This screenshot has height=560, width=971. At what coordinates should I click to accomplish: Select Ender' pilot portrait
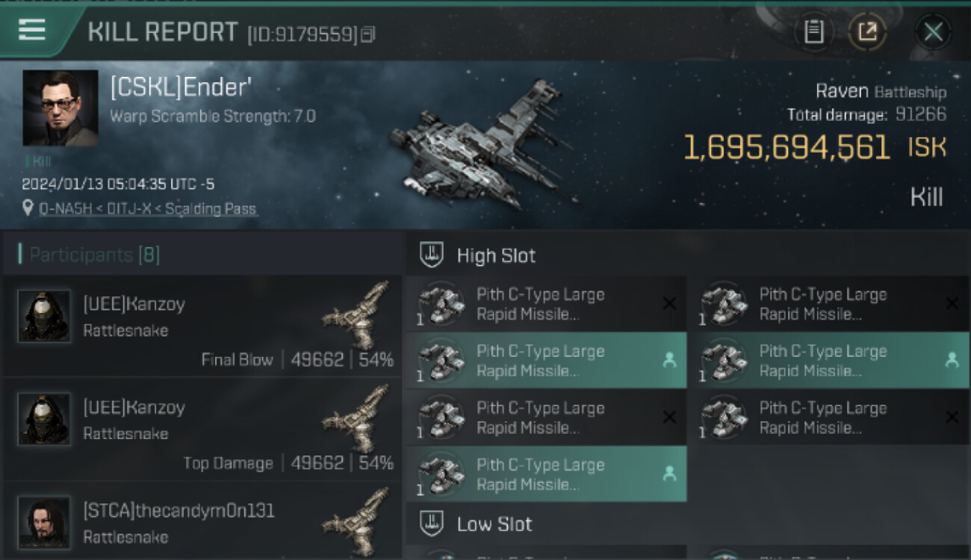point(61,108)
